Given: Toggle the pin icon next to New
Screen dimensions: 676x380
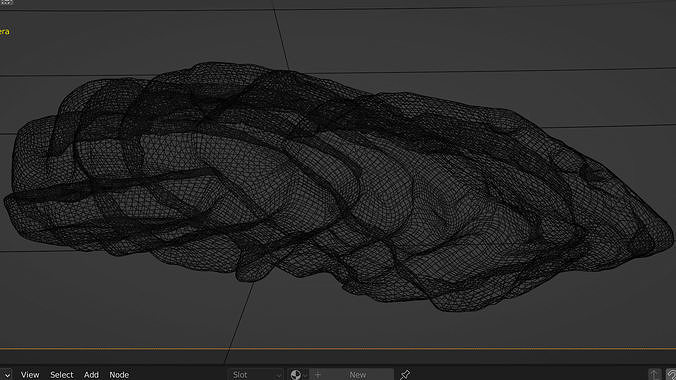Looking at the screenshot, I should point(405,374).
